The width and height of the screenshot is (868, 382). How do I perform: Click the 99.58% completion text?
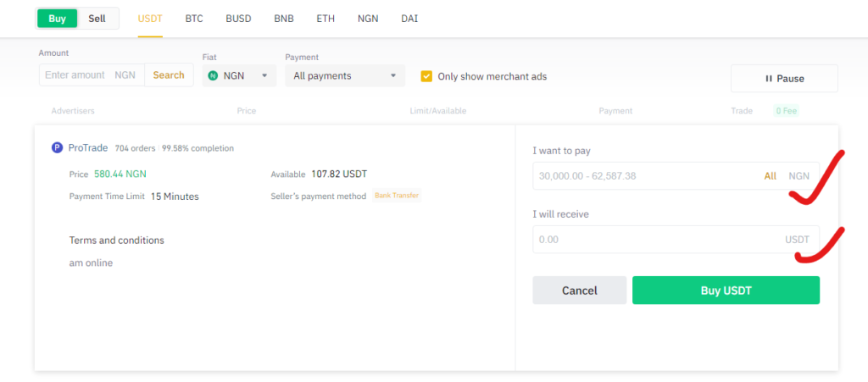pyautogui.click(x=198, y=148)
